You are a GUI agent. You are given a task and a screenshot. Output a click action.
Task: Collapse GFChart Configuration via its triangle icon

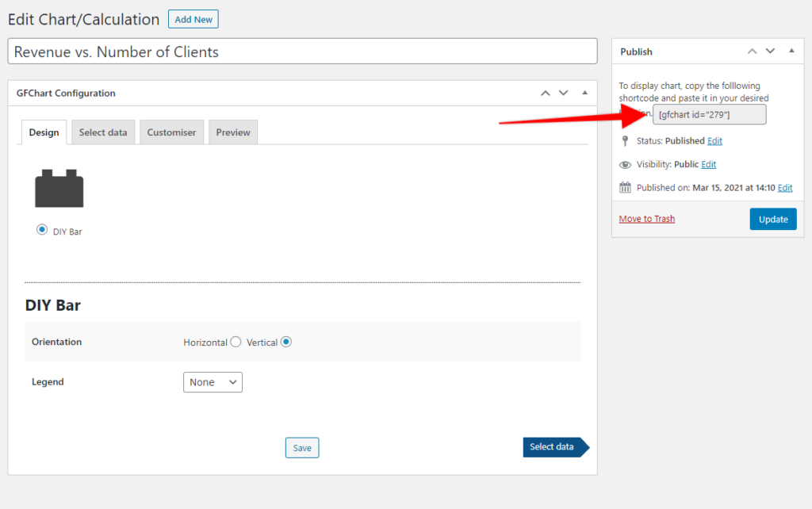tap(584, 93)
